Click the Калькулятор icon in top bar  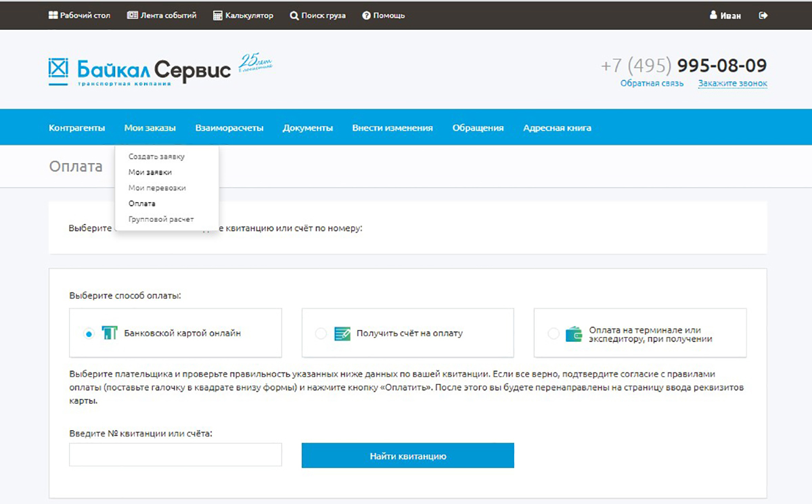pyautogui.click(x=218, y=16)
